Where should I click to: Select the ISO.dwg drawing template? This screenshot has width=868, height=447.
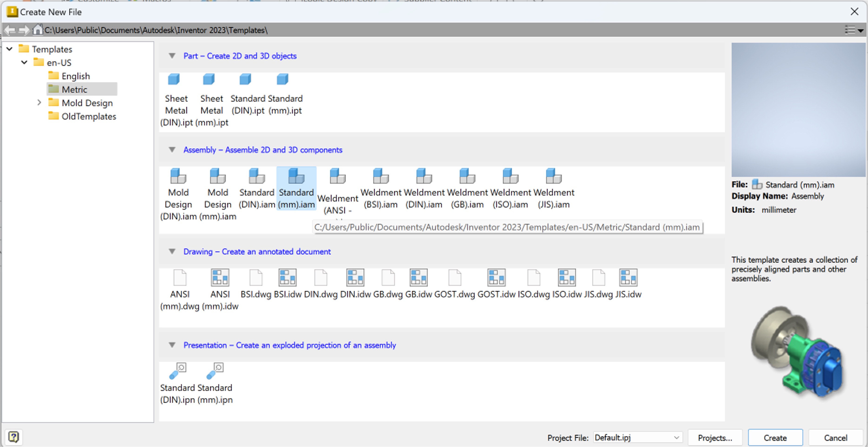coord(534,284)
